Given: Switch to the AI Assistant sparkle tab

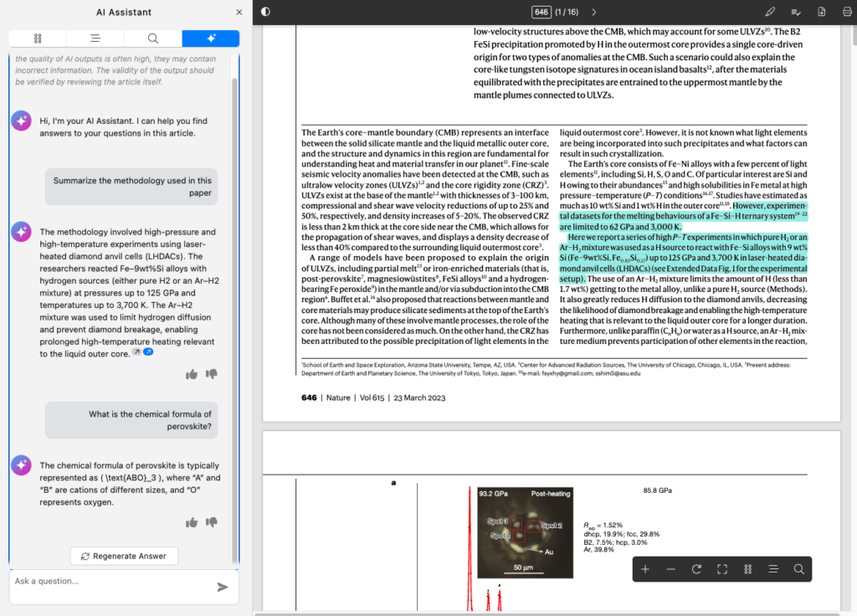Looking at the screenshot, I should coord(211,38).
